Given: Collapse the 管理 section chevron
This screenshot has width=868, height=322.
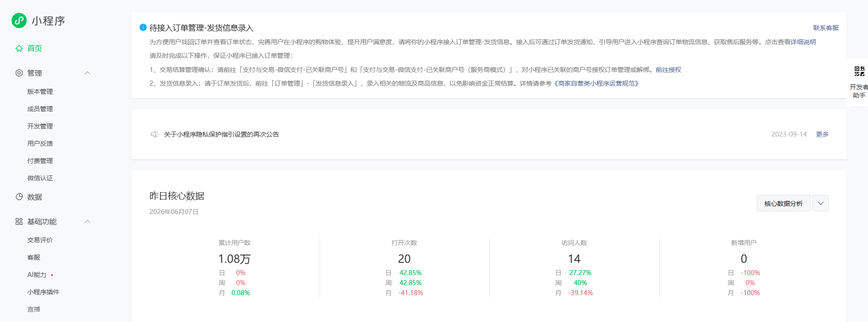Looking at the screenshot, I should click(88, 73).
